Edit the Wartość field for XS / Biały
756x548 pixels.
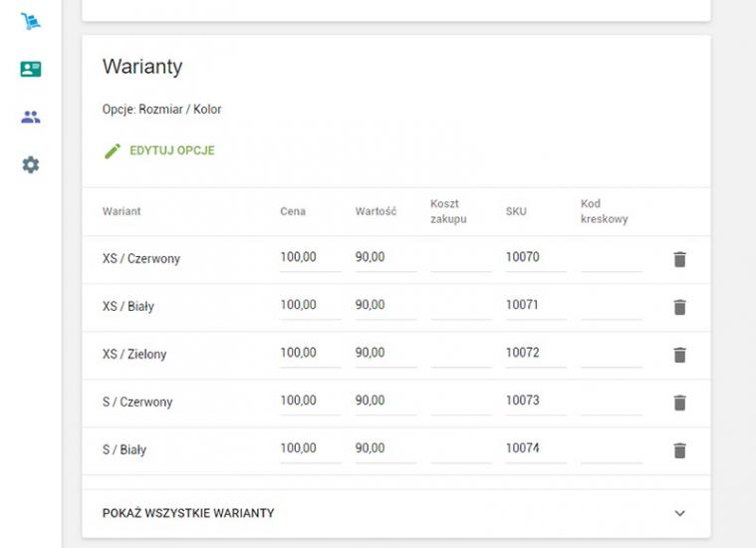coord(384,305)
